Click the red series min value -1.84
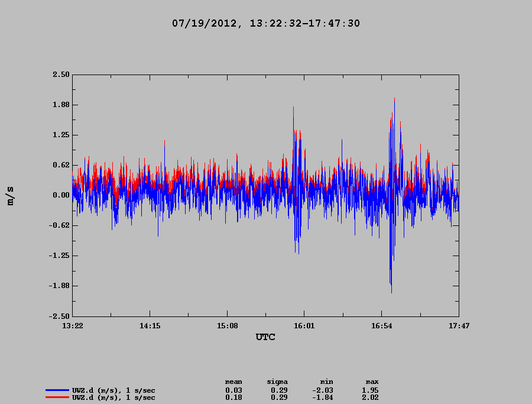Image resolution: width=532 pixels, height=404 pixels. coord(323,397)
